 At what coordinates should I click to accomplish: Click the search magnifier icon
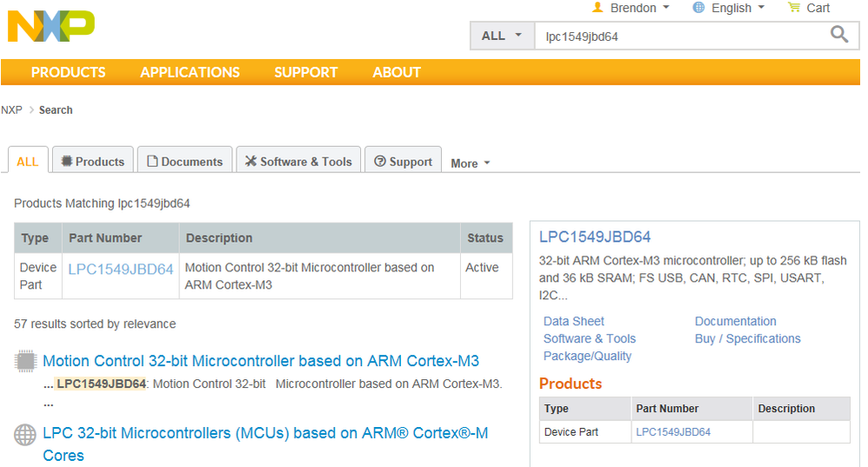click(x=838, y=35)
